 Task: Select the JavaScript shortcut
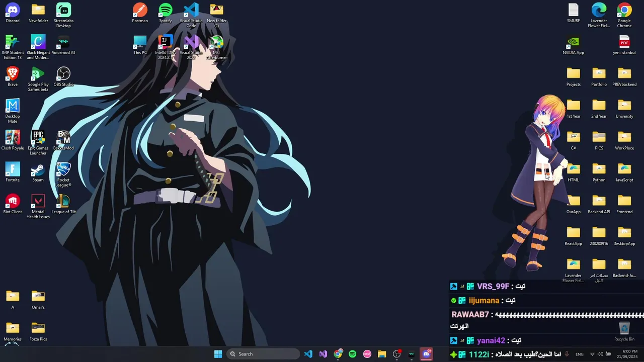pos(624,172)
